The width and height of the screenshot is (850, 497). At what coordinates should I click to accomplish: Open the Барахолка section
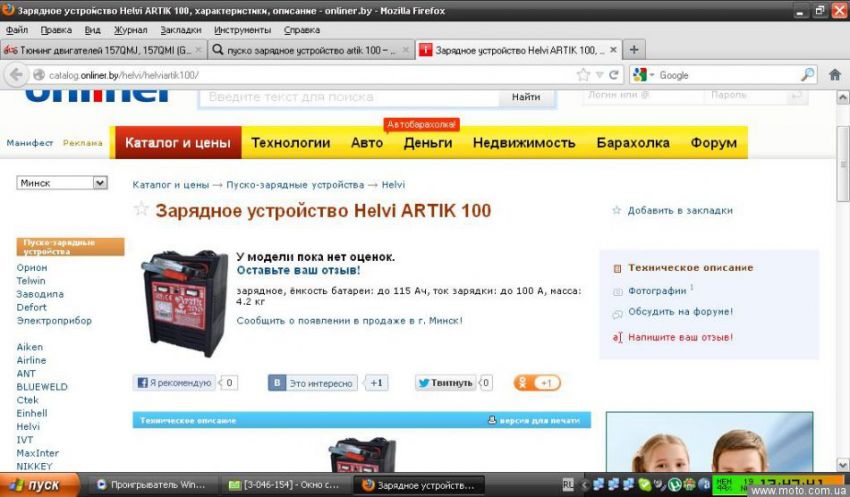tap(633, 143)
